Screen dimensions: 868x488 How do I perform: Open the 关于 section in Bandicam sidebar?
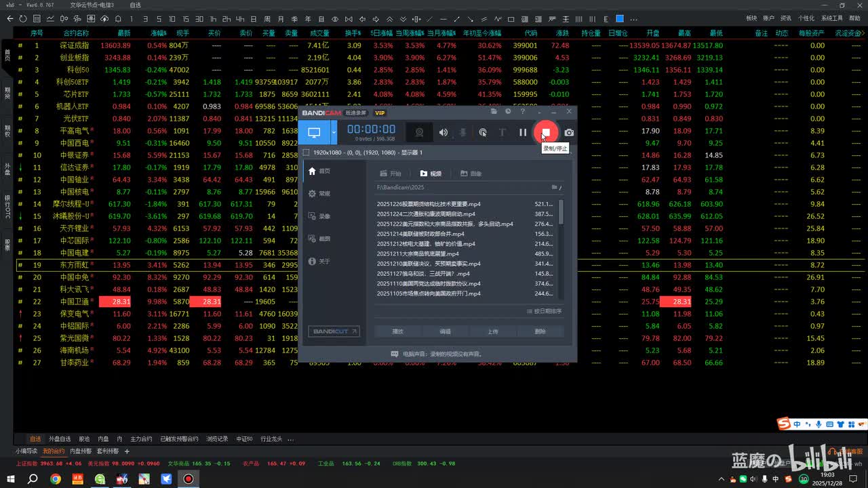319,261
